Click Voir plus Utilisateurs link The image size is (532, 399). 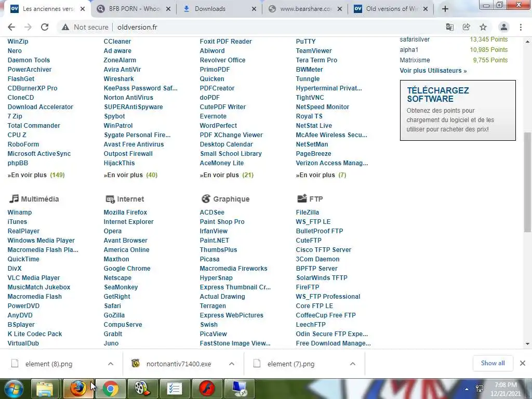coord(433,71)
